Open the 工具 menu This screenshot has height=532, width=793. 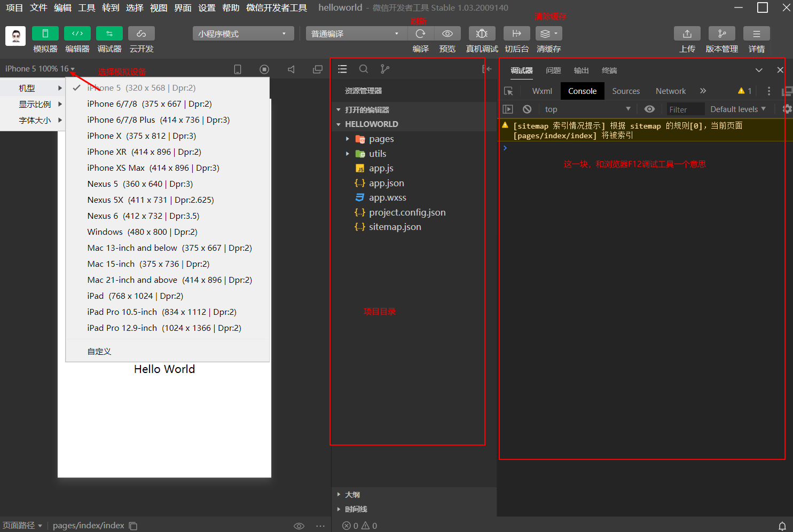tap(87, 7)
